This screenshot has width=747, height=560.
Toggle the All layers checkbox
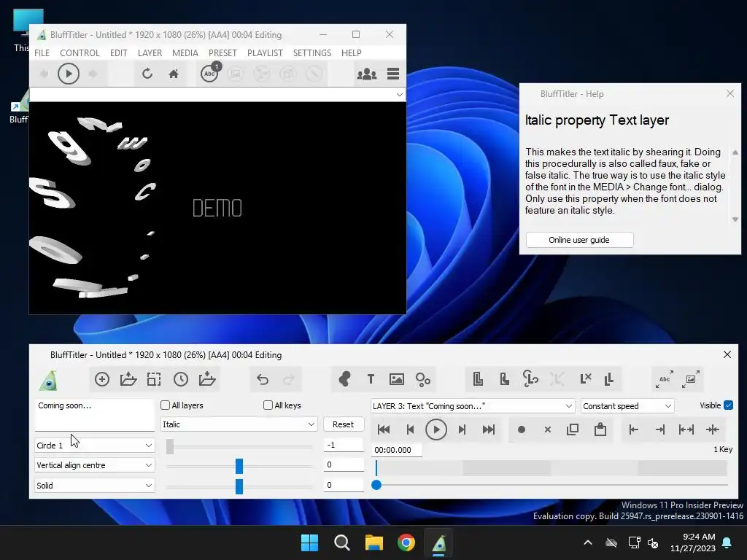[x=166, y=405]
